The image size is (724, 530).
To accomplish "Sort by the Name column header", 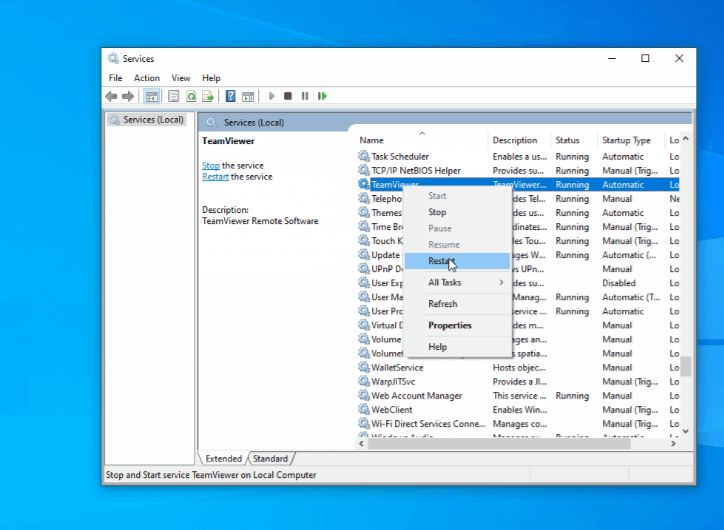I will (422, 140).
